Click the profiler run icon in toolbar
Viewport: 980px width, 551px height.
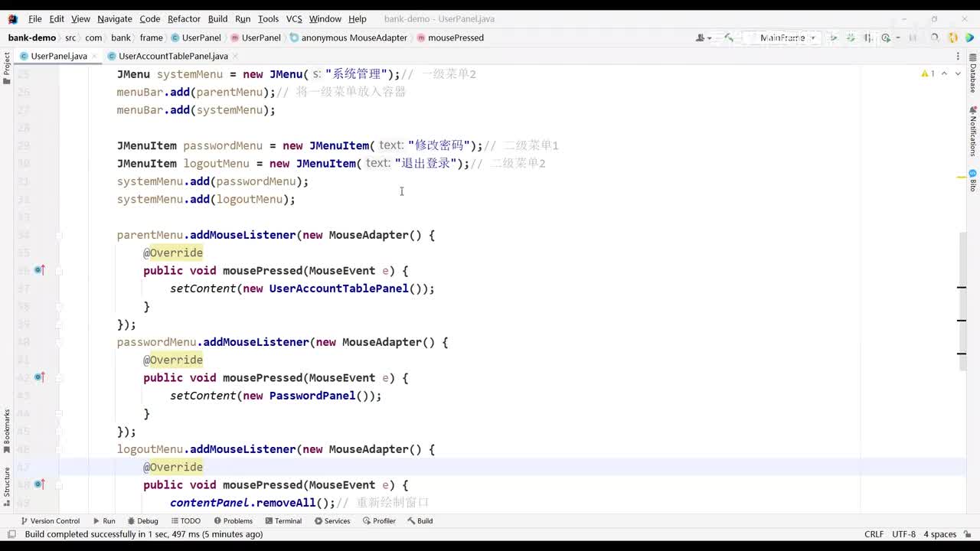tap(886, 37)
